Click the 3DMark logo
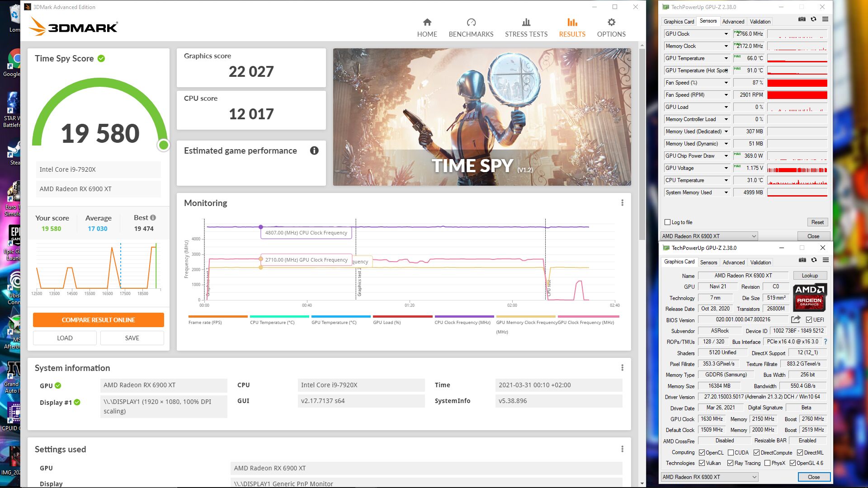The image size is (868, 488). pyautogui.click(x=73, y=27)
